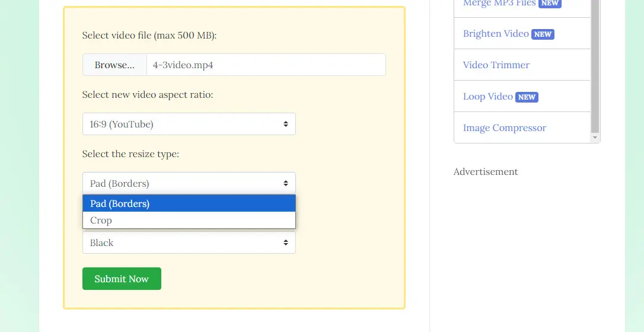Open the 16:9 (YouTube) aspect ratio dropdown
This screenshot has width=644, height=332.
[189, 124]
